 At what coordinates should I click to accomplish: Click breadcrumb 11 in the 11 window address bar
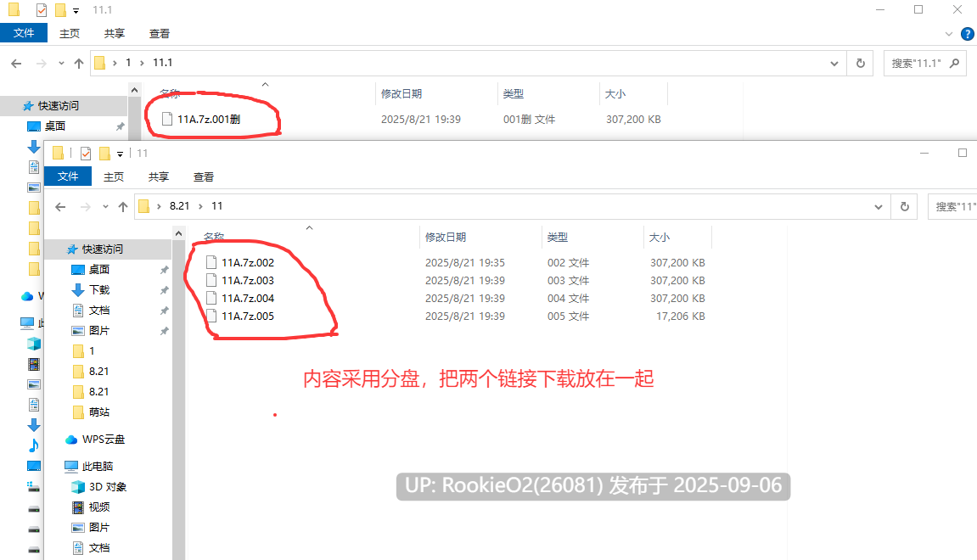216,205
